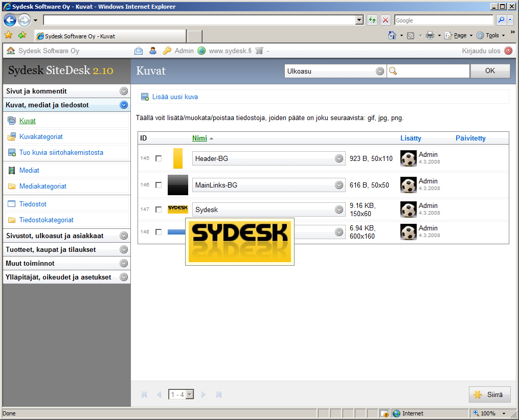Click the browser Forward arrow button
This screenshot has width=519, height=420.
click(x=24, y=20)
